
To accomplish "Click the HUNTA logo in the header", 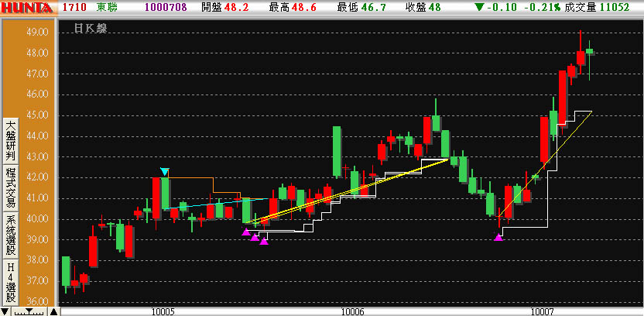I will (x=28, y=8).
